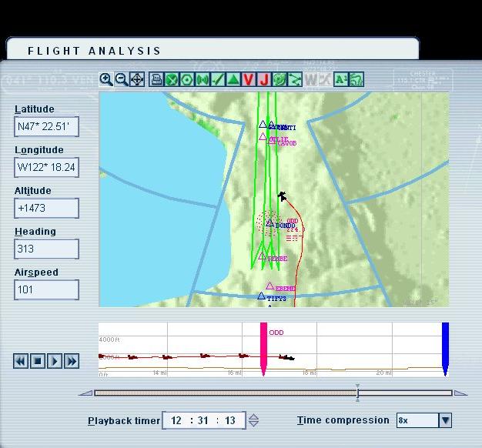Screen dimensions: 482x448
Task: Toggle the green triangle intersections icon
Action: pyautogui.click(x=233, y=79)
